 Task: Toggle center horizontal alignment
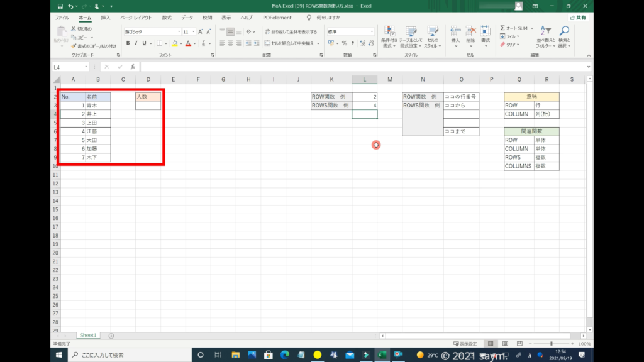click(230, 43)
